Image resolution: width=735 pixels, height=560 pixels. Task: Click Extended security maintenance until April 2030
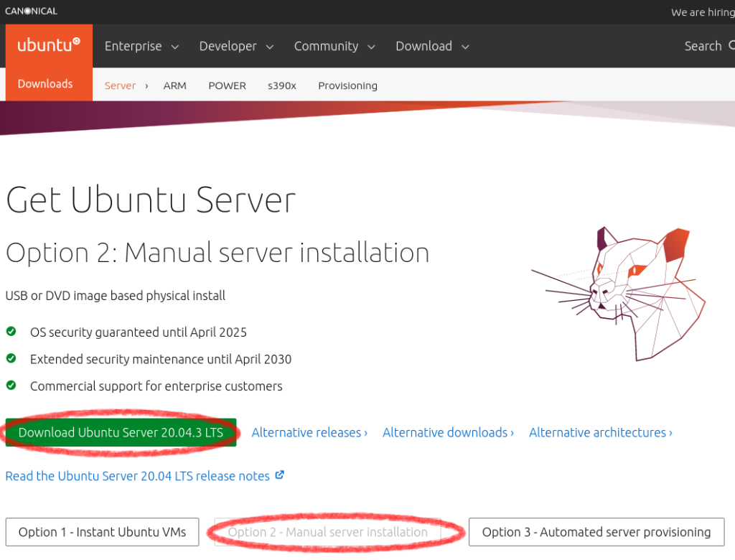click(x=161, y=359)
